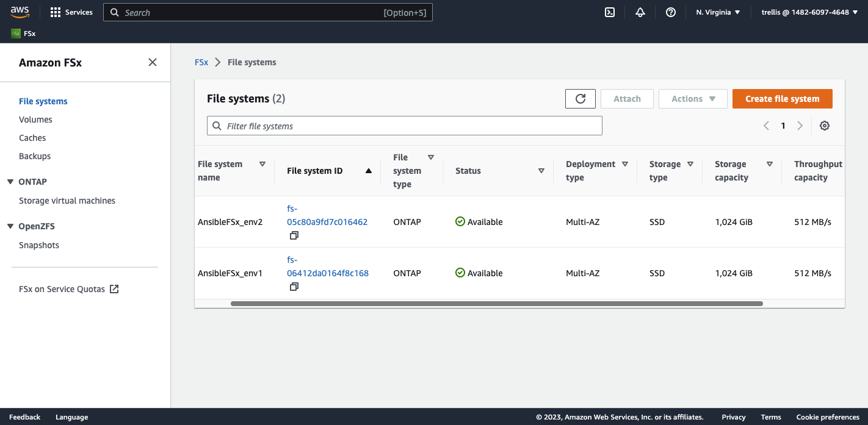This screenshot has height=425, width=868.
Task: Go to Backups in the sidebar
Action: tap(35, 156)
